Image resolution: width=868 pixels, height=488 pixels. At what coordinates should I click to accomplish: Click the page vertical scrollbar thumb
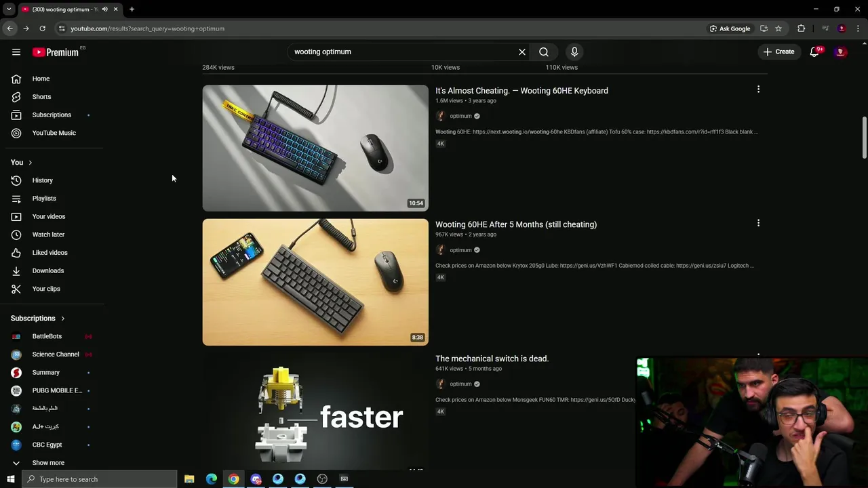(864, 138)
